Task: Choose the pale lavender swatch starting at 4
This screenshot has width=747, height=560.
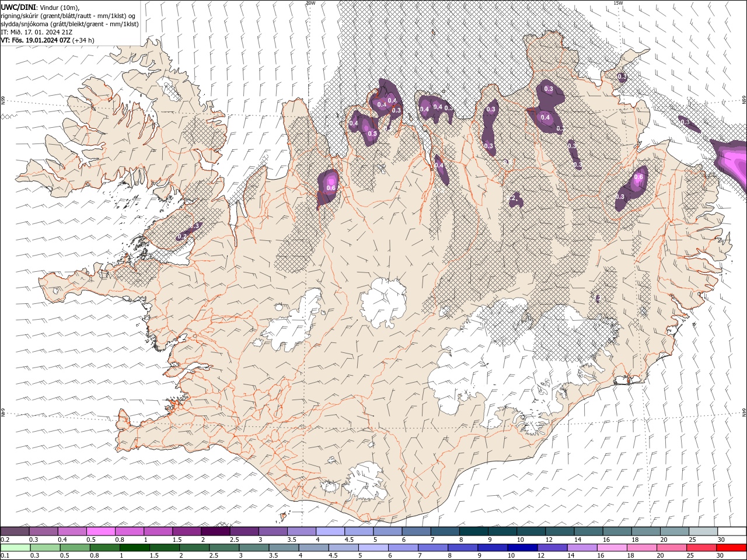Action: click(330, 531)
